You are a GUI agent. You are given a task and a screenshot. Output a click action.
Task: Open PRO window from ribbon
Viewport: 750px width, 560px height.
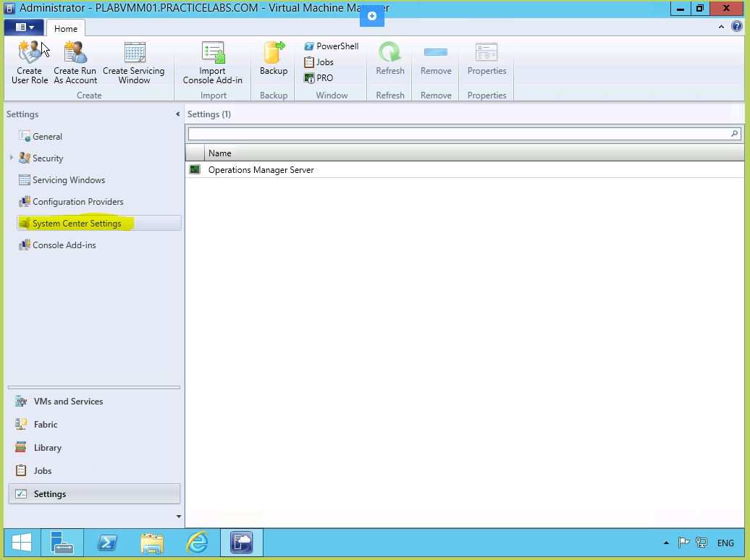[x=319, y=77]
